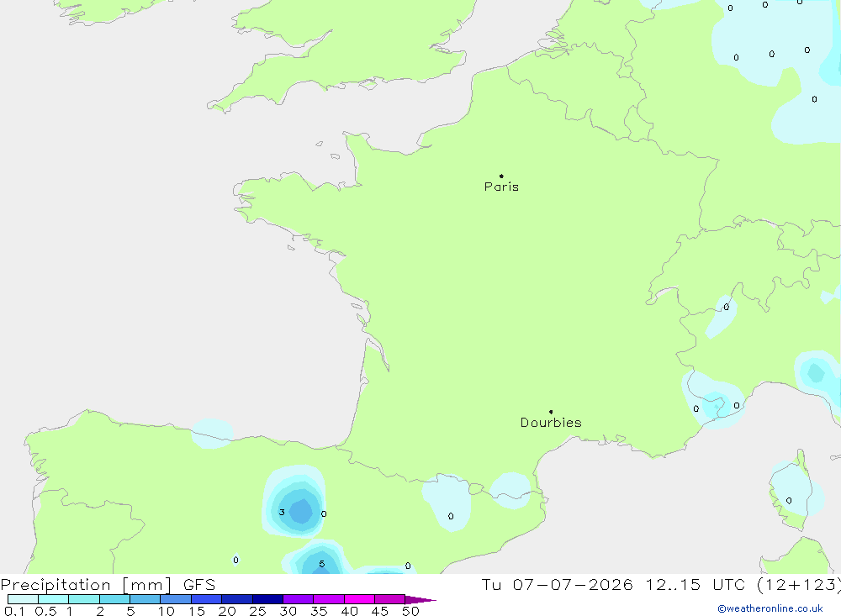Click the legend value 10
Image resolution: width=841 pixels, height=616 pixels.
tap(167, 611)
